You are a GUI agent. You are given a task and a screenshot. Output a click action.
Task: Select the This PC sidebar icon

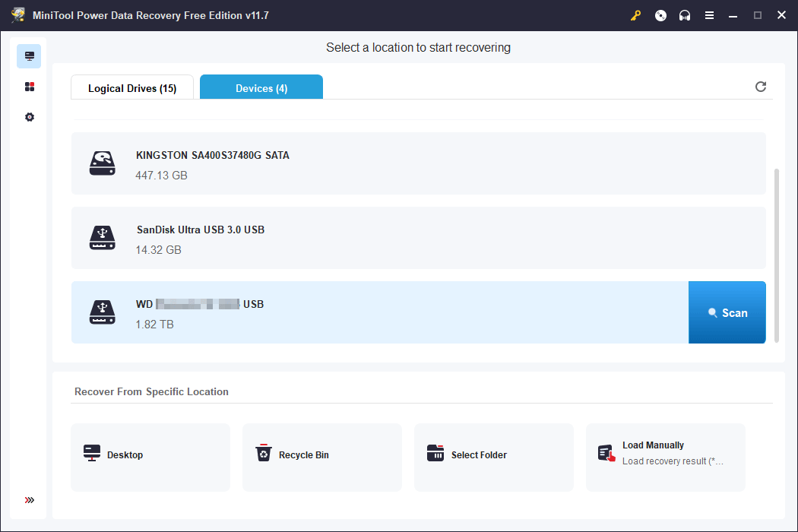tap(29, 56)
